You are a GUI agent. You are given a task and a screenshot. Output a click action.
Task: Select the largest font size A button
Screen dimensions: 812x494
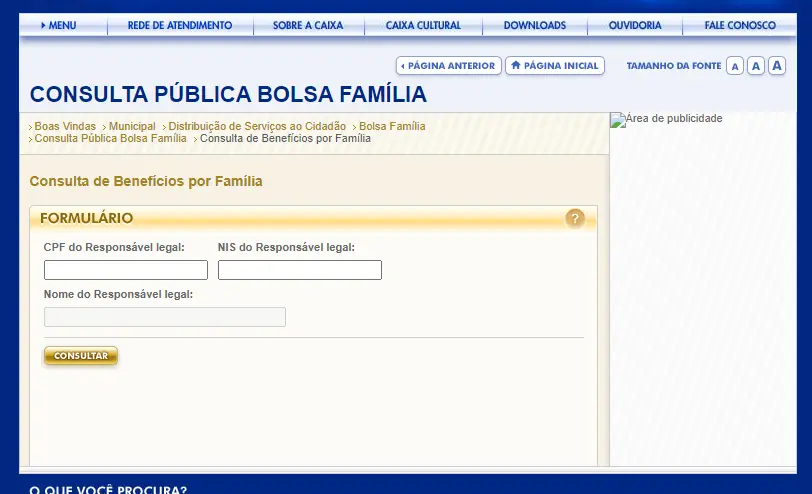click(777, 66)
